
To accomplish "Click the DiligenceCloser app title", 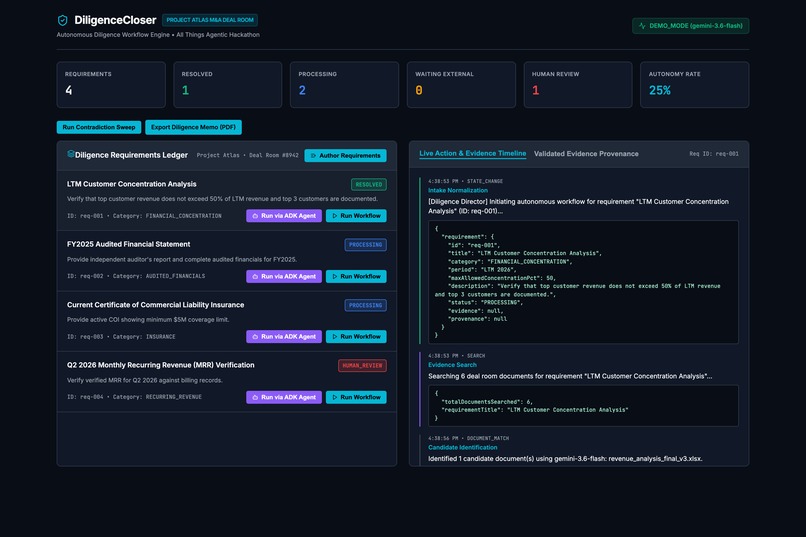I will pos(115,20).
